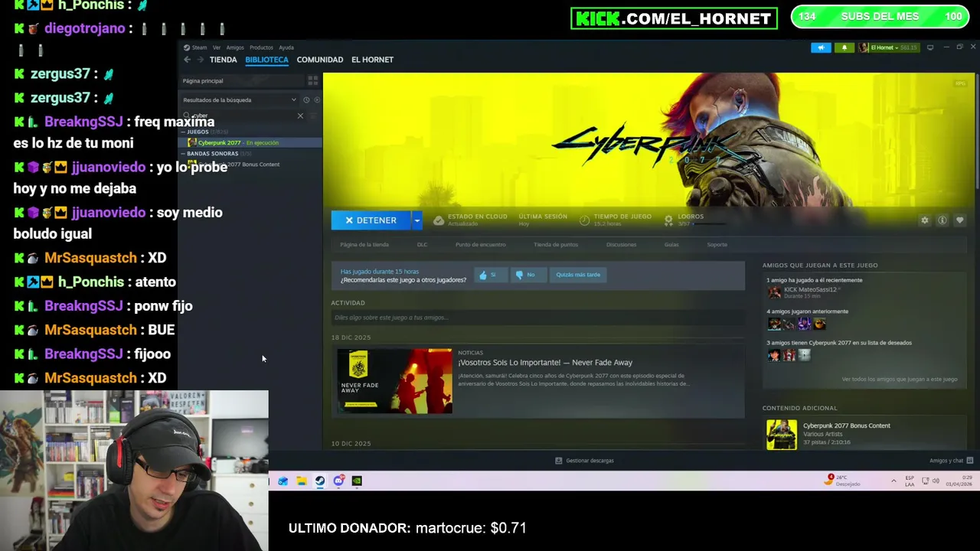
Task: Go to the EL HORNET profile tab
Action: (x=372, y=60)
